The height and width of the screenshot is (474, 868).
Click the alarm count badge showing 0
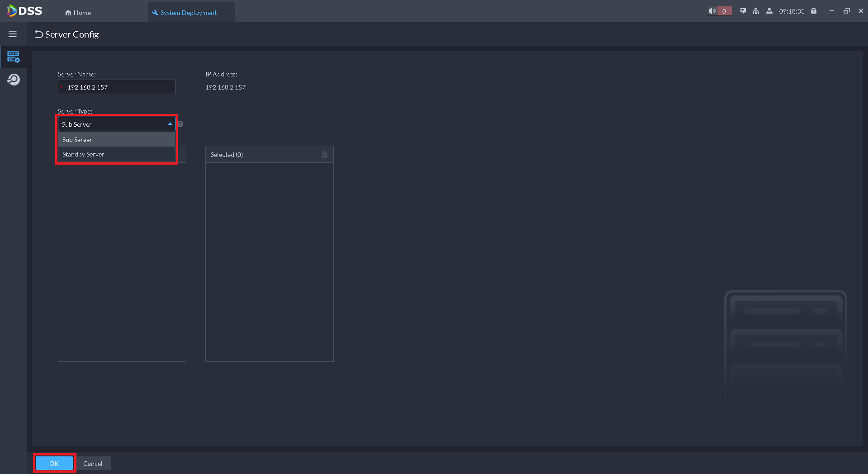click(x=724, y=11)
